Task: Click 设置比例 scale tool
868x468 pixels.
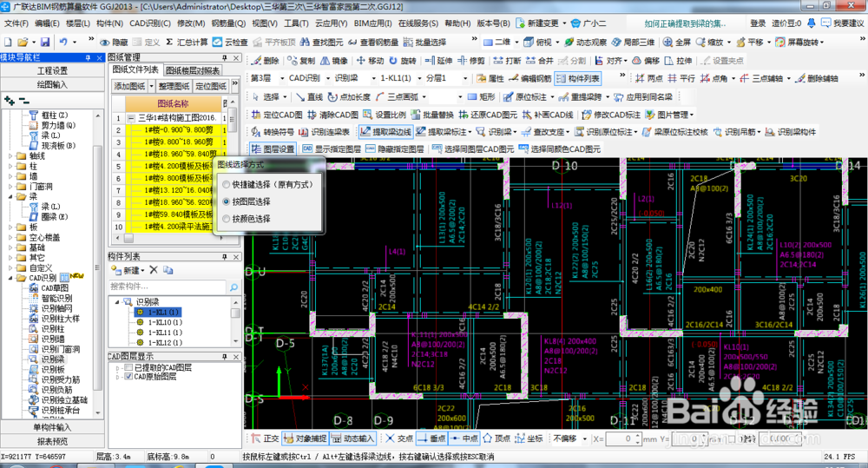Action: 385,115
